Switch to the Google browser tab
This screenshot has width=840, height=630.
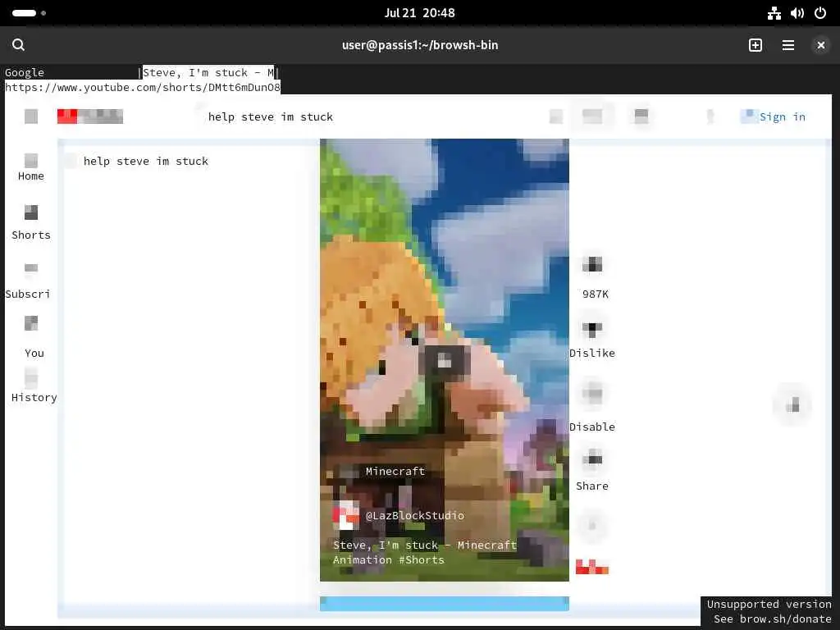click(x=25, y=72)
